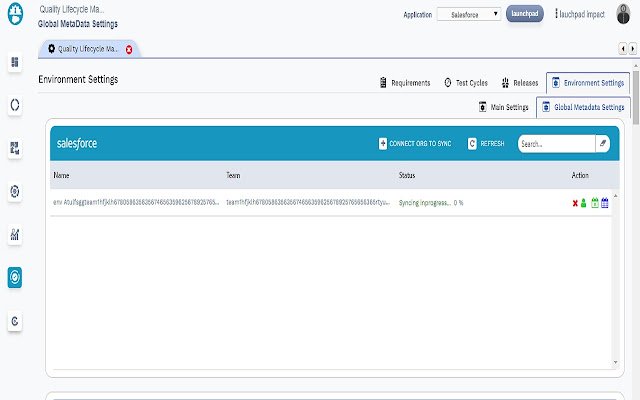Open the circular cycle sidebar icon
The height and width of the screenshot is (400, 640).
15,105
